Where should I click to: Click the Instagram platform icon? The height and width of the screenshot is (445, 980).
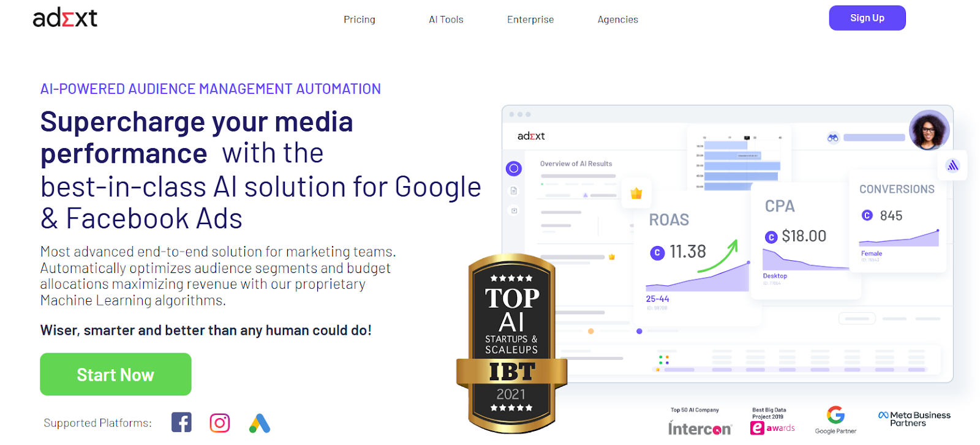pyautogui.click(x=220, y=423)
